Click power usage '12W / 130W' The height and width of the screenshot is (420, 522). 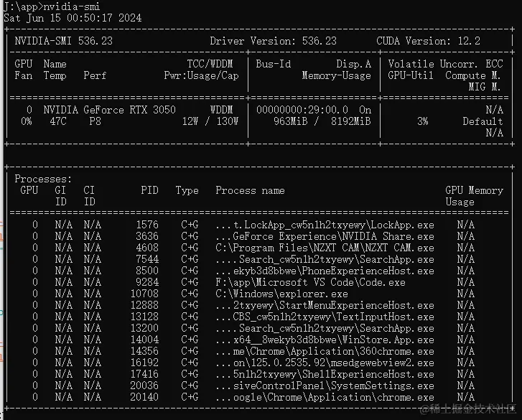pyautogui.click(x=210, y=121)
